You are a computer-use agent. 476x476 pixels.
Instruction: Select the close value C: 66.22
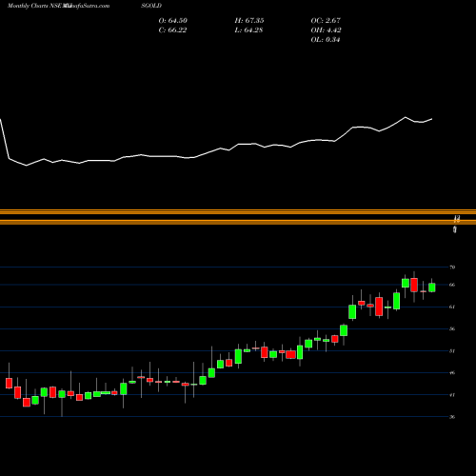click(x=172, y=30)
